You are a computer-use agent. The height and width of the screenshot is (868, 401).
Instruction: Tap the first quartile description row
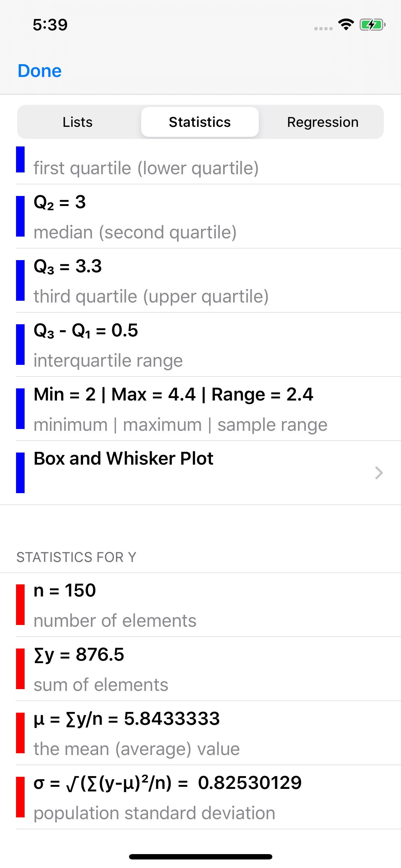tap(146, 168)
